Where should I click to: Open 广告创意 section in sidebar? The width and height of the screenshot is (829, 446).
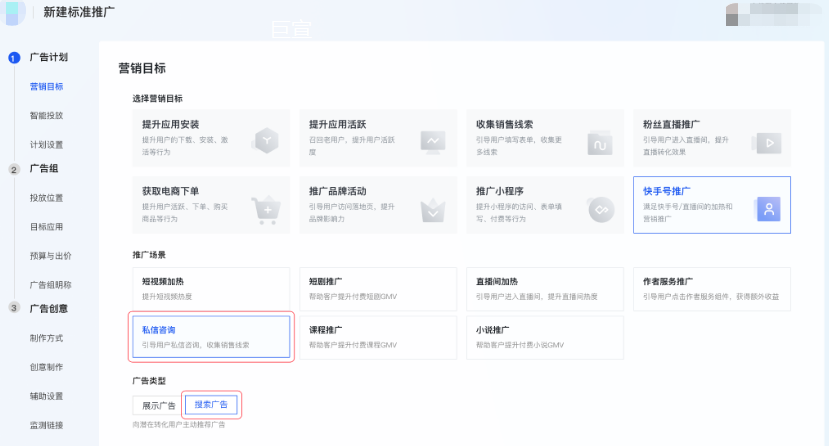[x=49, y=309]
